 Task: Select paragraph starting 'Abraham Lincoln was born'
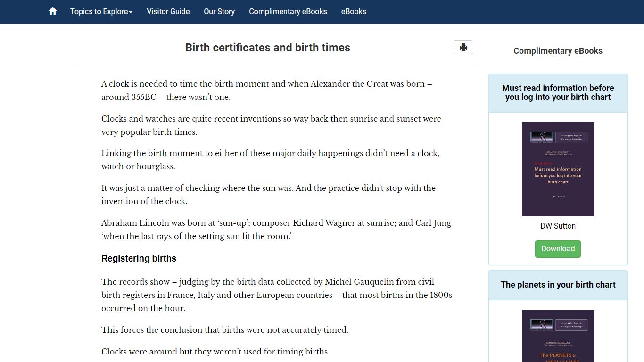pos(276,230)
